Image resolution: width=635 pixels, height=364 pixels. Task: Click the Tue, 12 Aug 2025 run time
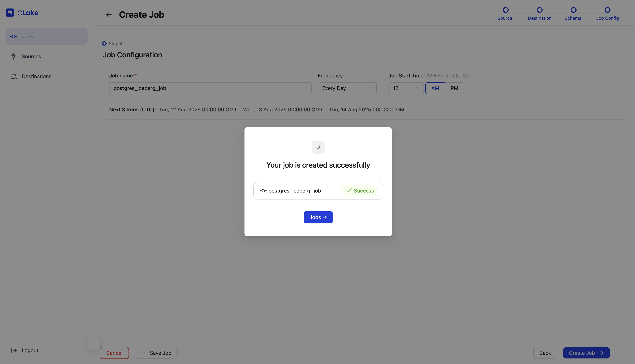198,110
